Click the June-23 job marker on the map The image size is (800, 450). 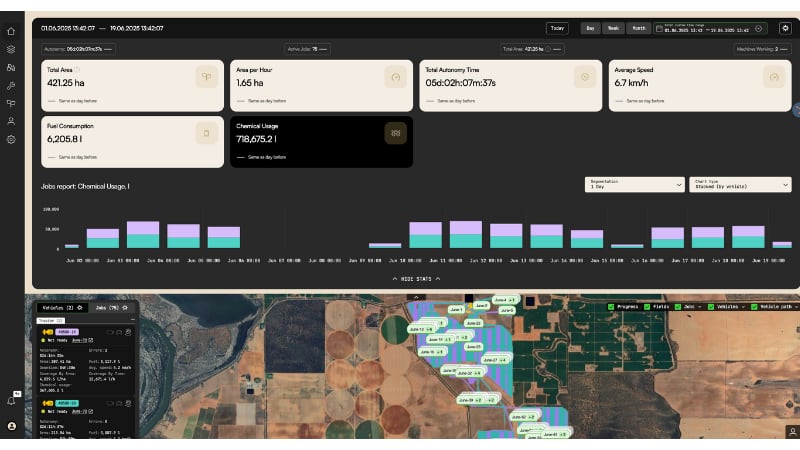[x=473, y=323]
